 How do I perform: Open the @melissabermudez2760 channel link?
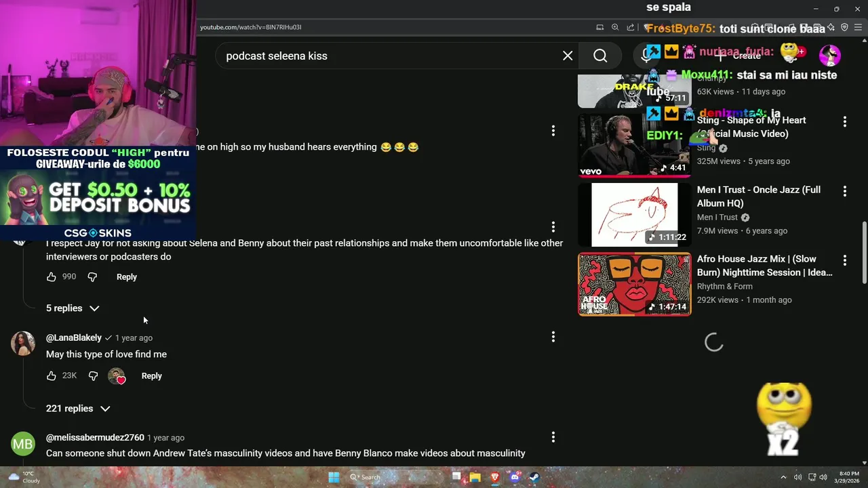tap(95, 437)
